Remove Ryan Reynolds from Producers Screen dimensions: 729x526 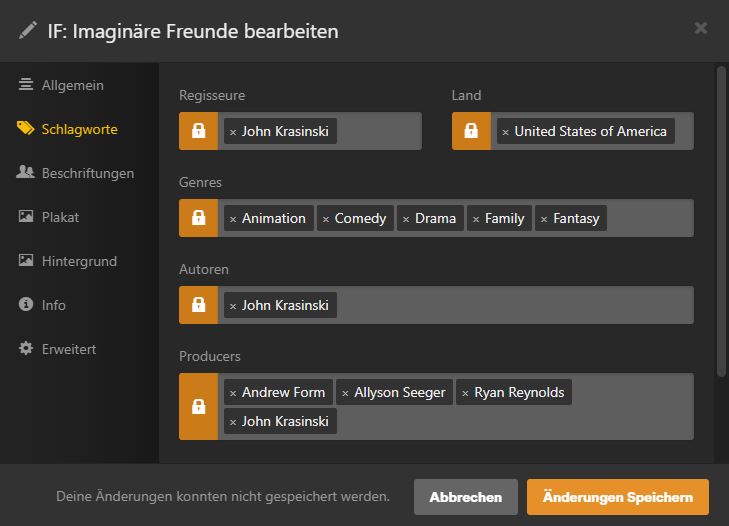(x=465, y=393)
